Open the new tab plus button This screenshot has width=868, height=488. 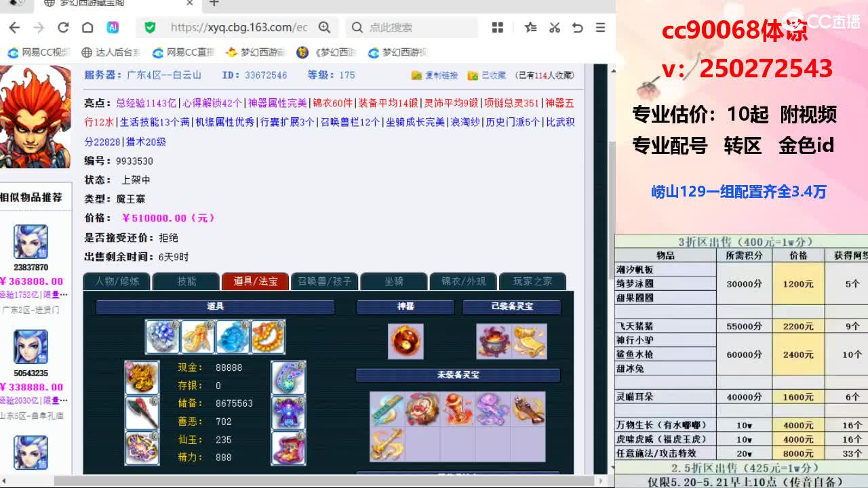(214, 3)
